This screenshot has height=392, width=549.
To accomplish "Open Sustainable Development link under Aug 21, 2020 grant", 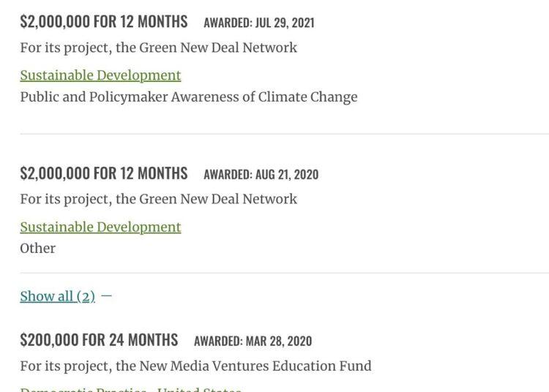I will (x=100, y=227).
